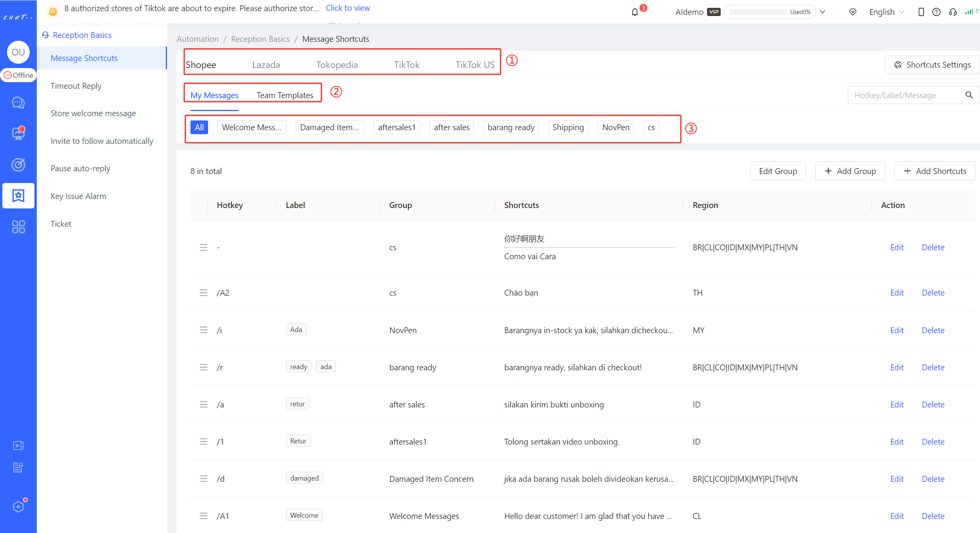Click drag handle of the /d row
The image size is (980, 533).
(203, 479)
